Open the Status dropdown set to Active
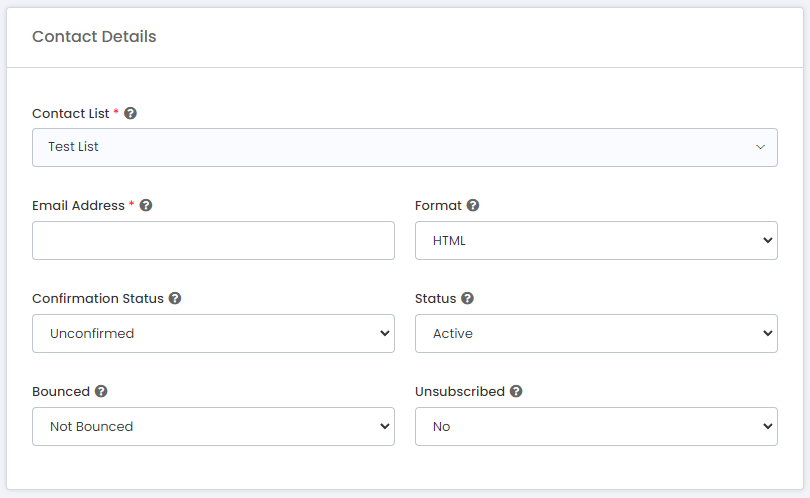 [596, 333]
